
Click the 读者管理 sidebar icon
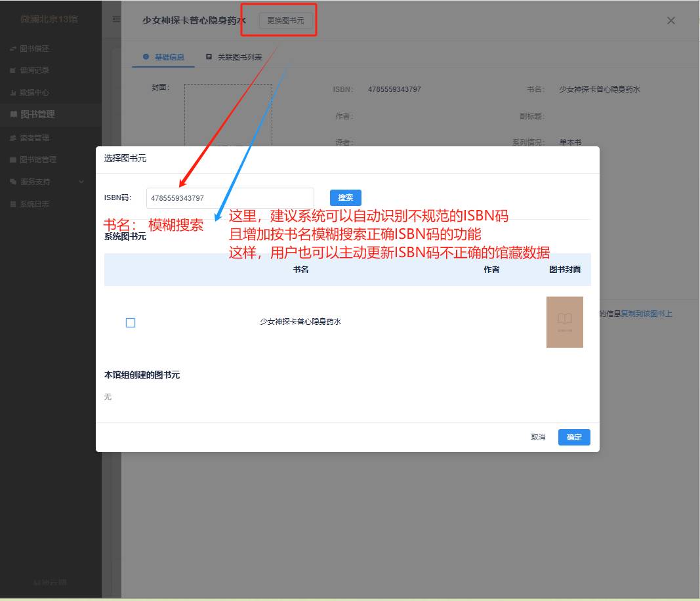pos(14,138)
